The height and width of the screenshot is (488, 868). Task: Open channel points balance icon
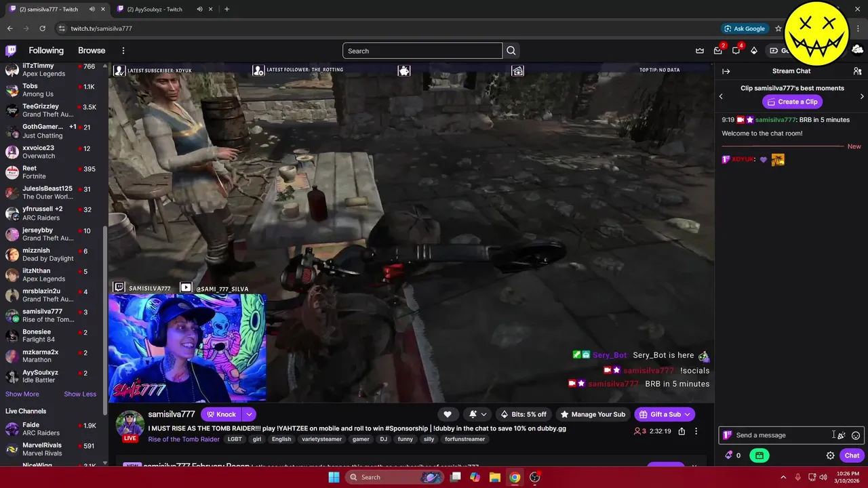coord(732,455)
